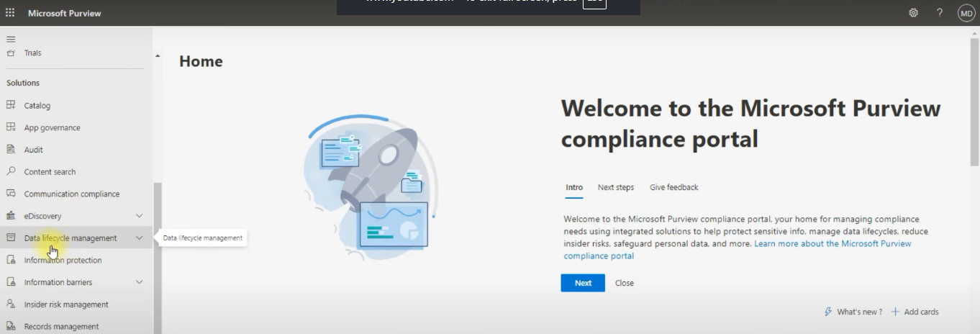Switch to the Give feedback tab

(x=673, y=187)
